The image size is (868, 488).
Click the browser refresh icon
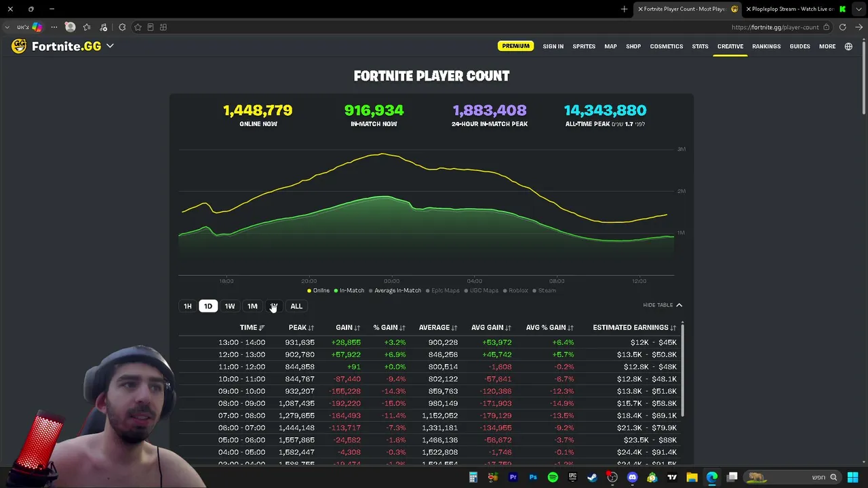[x=843, y=27]
